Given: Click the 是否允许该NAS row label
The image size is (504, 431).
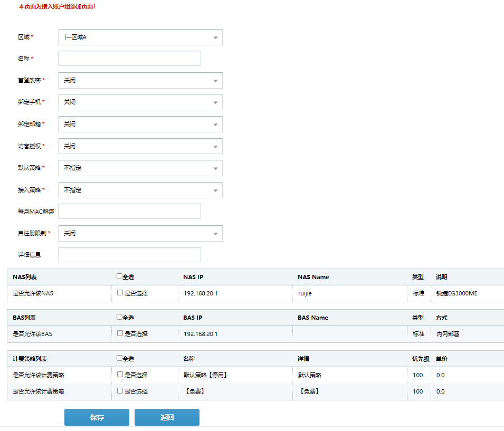Looking at the screenshot, I should 33,293.
